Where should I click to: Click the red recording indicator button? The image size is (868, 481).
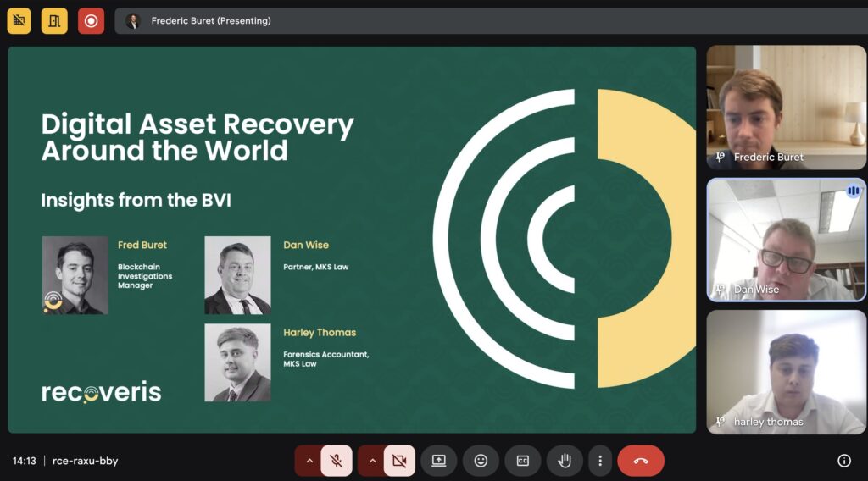click(x=91, y=21)
